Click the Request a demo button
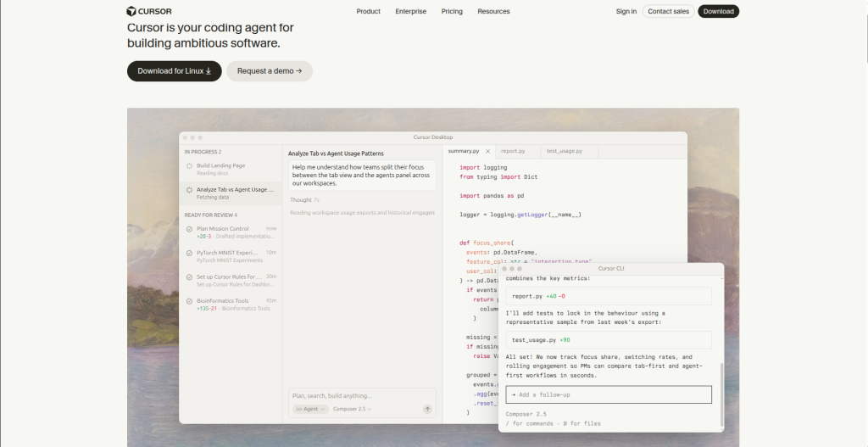Screen dimensions: 868x447 point(270,71)
